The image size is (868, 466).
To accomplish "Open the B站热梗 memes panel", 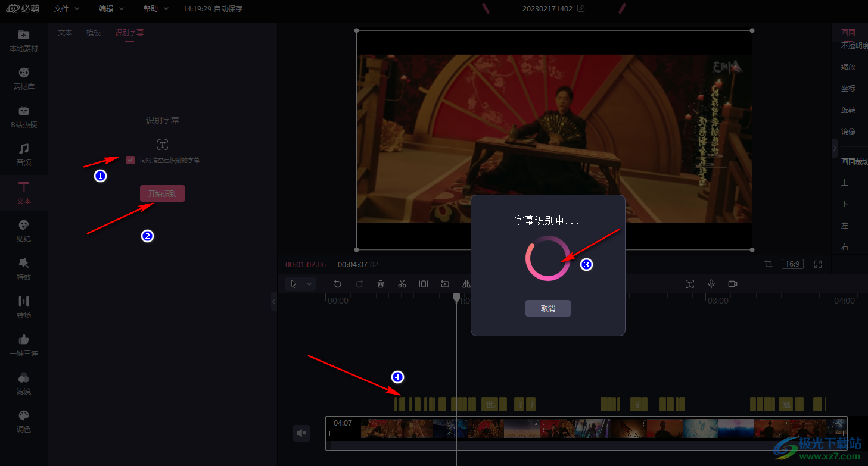I will point(24,117).
